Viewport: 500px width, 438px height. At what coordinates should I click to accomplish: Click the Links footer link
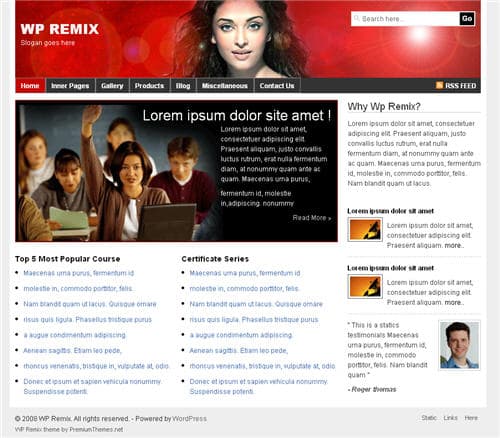coord(450,418)
